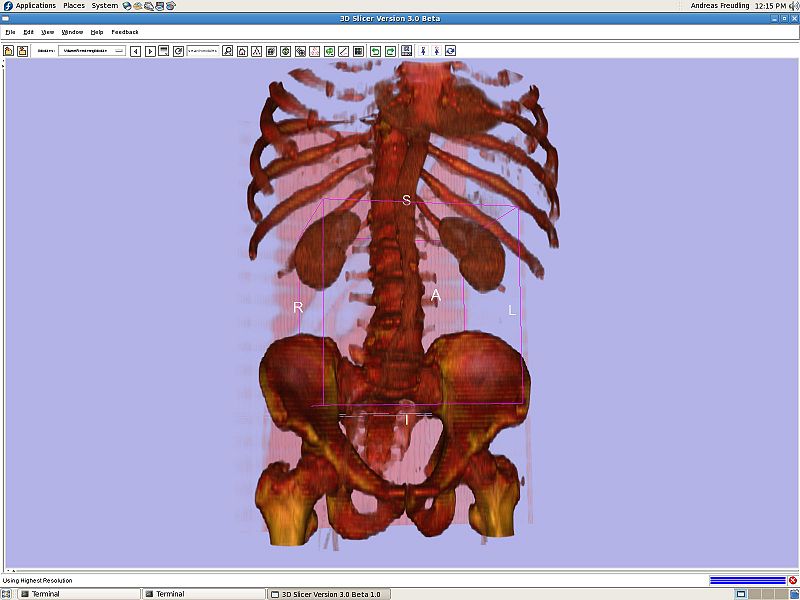The height and width of the screenshot is (600, 800).
Task: Open the GNOME Applications menu
Action: point(35,6)
